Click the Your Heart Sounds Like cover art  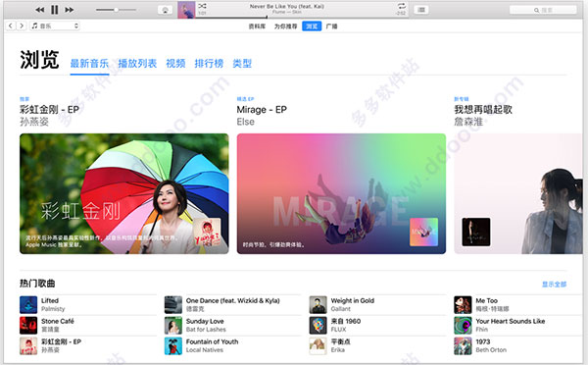point(463,325)
